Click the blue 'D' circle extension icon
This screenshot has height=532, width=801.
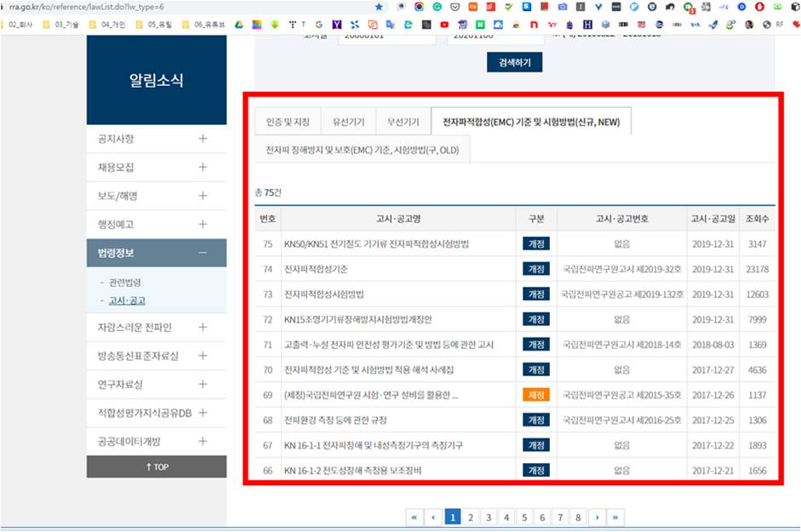tap(741, 7)
